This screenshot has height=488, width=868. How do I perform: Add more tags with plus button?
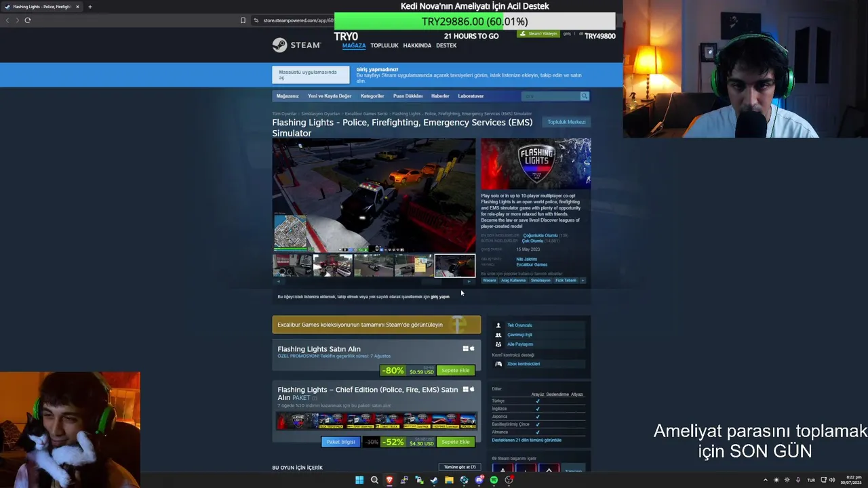pyautogui.click(x=583, y=280)
